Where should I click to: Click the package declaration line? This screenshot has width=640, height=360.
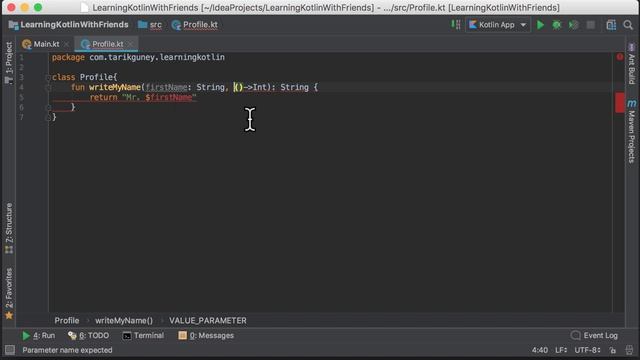pyautogui.click(x=138, y=57)
